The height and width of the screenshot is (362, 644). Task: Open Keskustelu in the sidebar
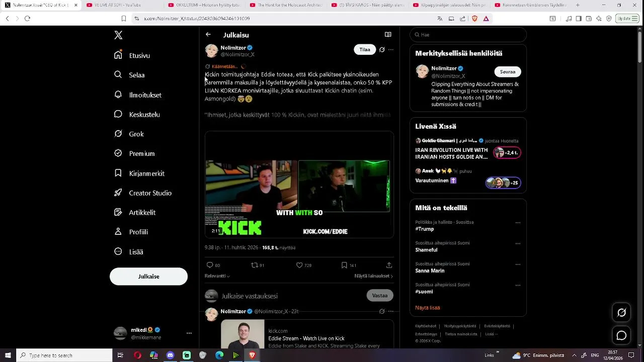click(137, 114)
